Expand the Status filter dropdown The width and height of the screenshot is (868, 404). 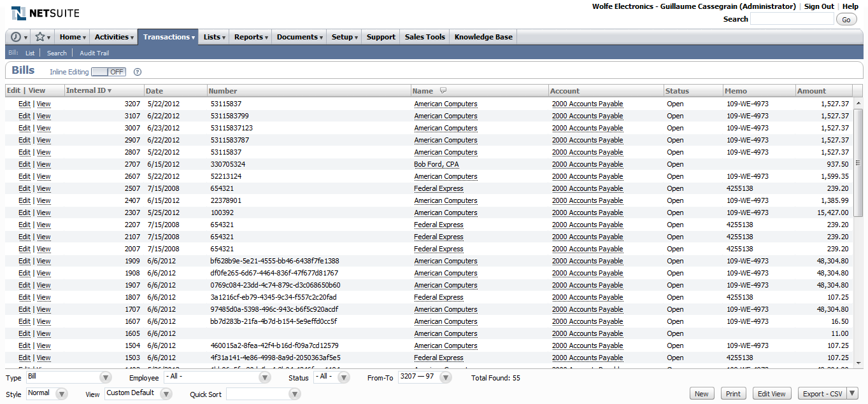point(343,377)
